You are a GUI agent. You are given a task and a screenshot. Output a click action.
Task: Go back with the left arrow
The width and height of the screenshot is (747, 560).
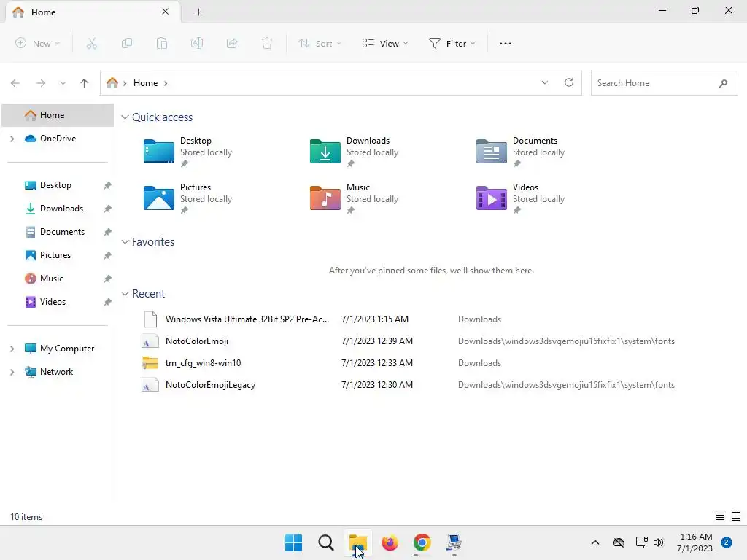coord(15,83)
